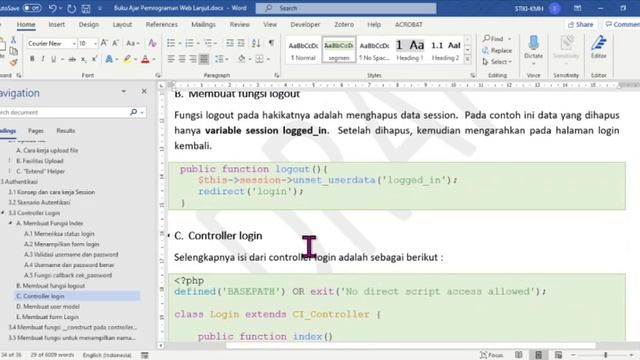Click the Share button

pos(580,24)
